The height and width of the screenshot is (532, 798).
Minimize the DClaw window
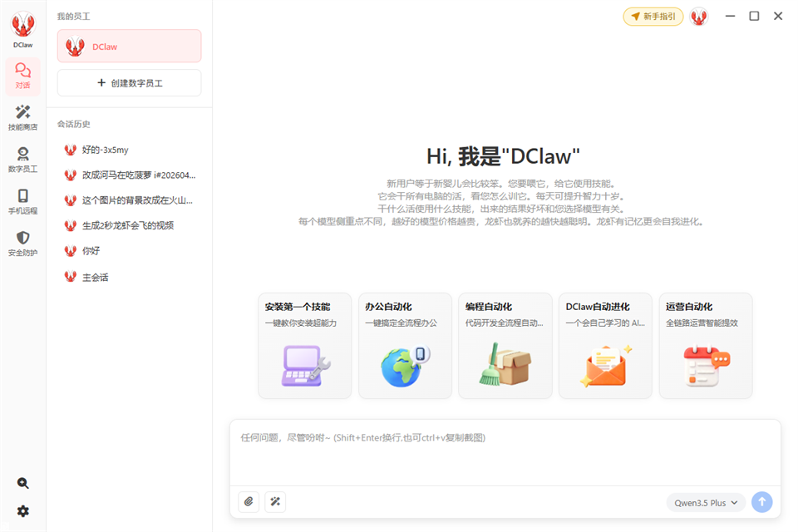coord(731,17)
